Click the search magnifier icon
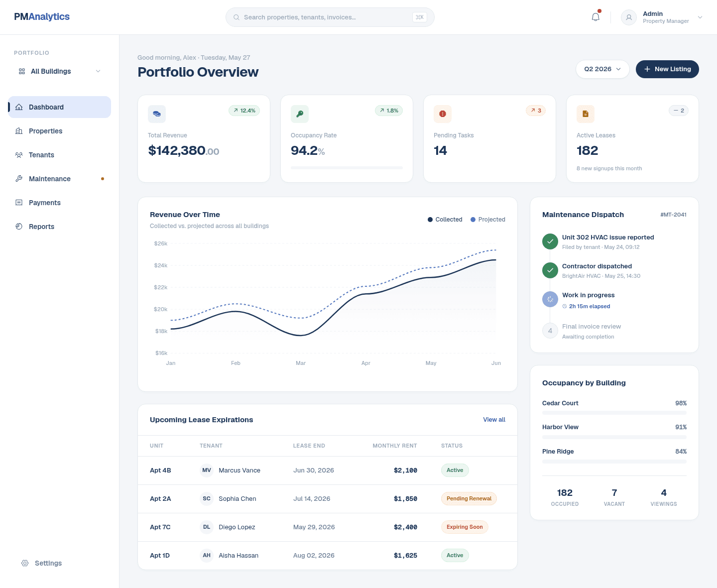 (237, 17)
